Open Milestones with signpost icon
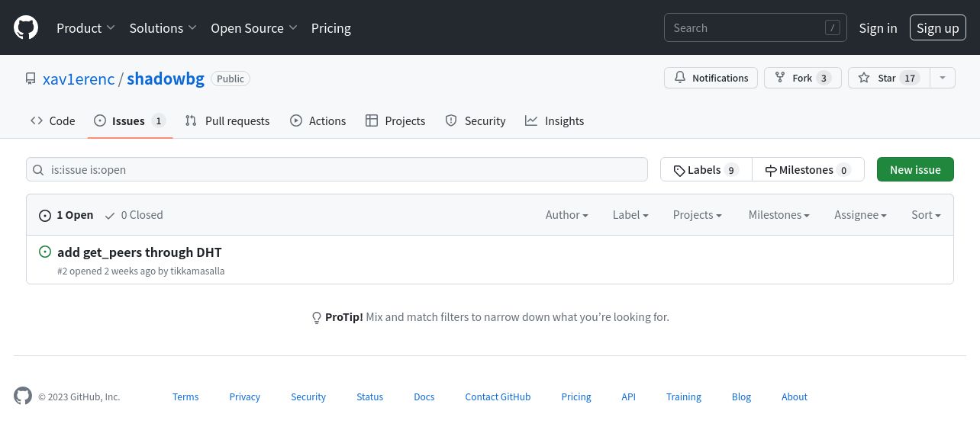The image size is (980, 443). [808, 169]
